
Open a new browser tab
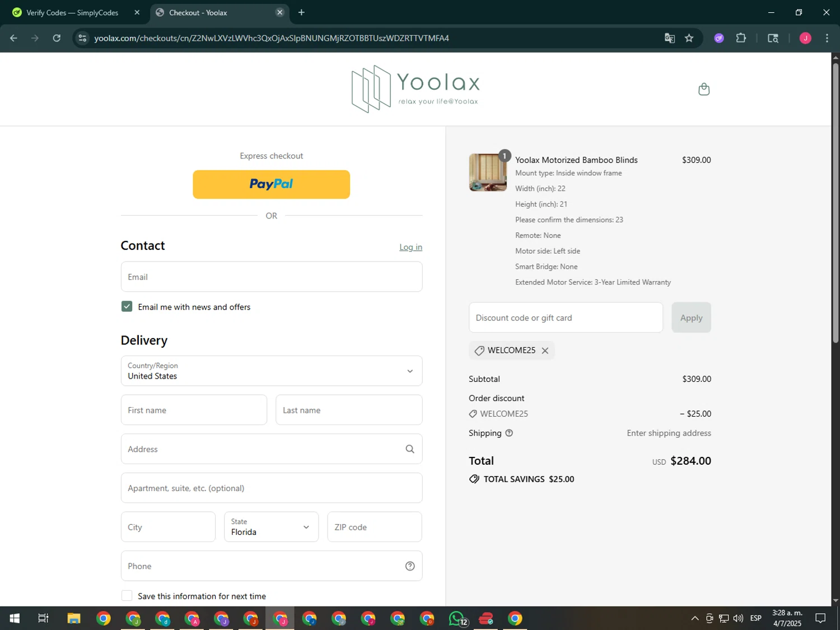301,12
